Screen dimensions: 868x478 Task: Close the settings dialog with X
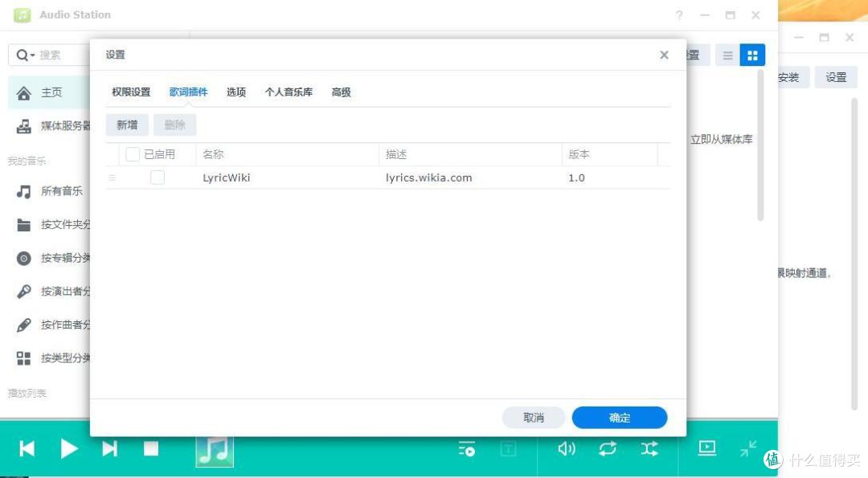click(x=665, y=55)
